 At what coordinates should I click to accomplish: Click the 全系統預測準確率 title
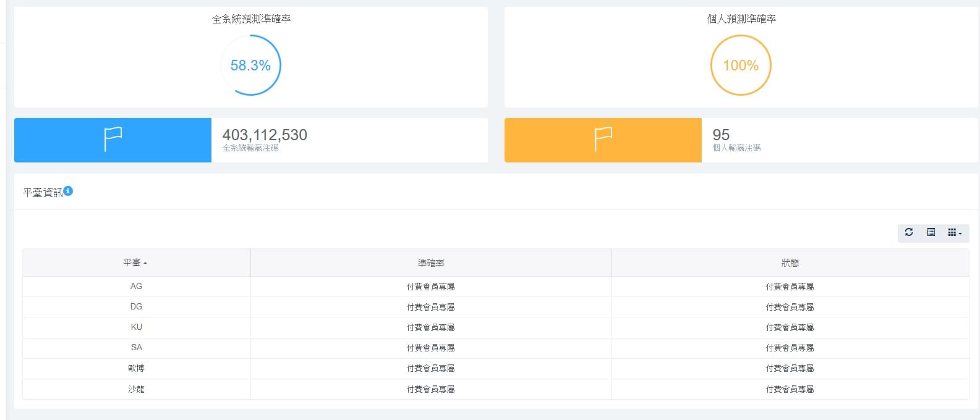(x=251, y=19)
